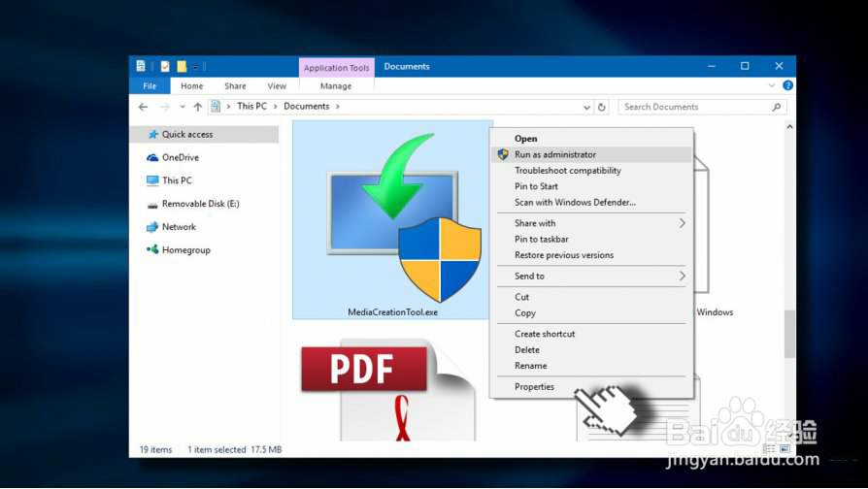The width and height of the screenshot is (868, 489).
Task: Click the 1 item selected status text
Action: pyautogui.click(x=217, y=450)
